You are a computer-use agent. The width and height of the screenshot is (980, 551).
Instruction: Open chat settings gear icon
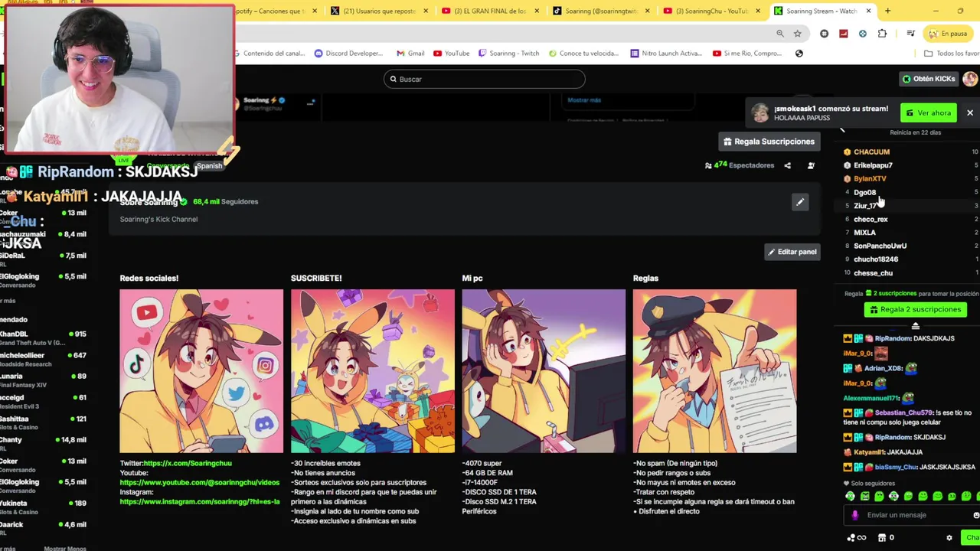coord(949,537)
